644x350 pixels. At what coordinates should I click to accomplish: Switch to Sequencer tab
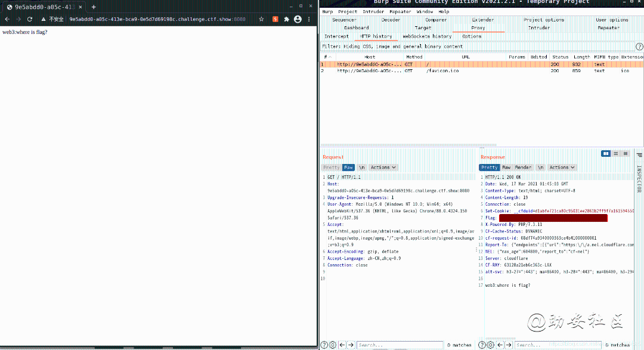[344, 20]
